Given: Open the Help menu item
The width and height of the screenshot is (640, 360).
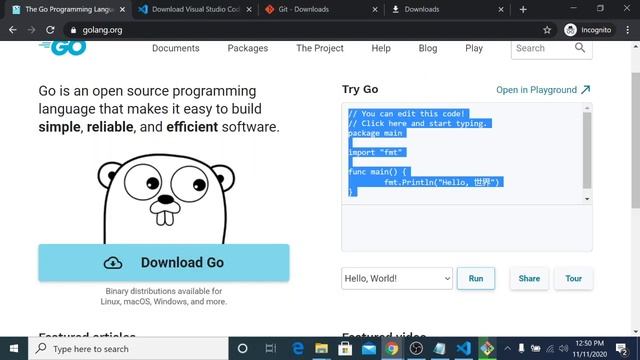Looking at the screenshot, I should coord(381,48).
